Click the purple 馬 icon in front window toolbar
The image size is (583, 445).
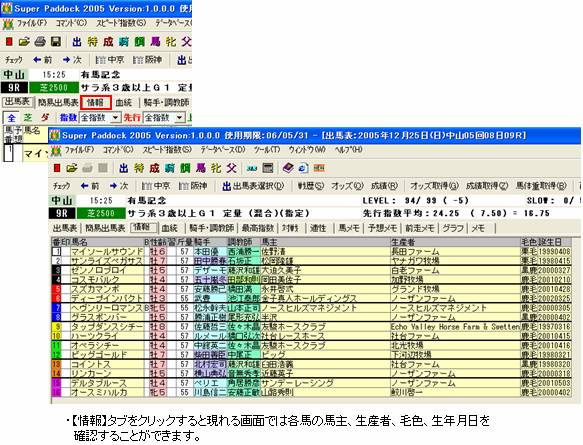pos(201,168)
